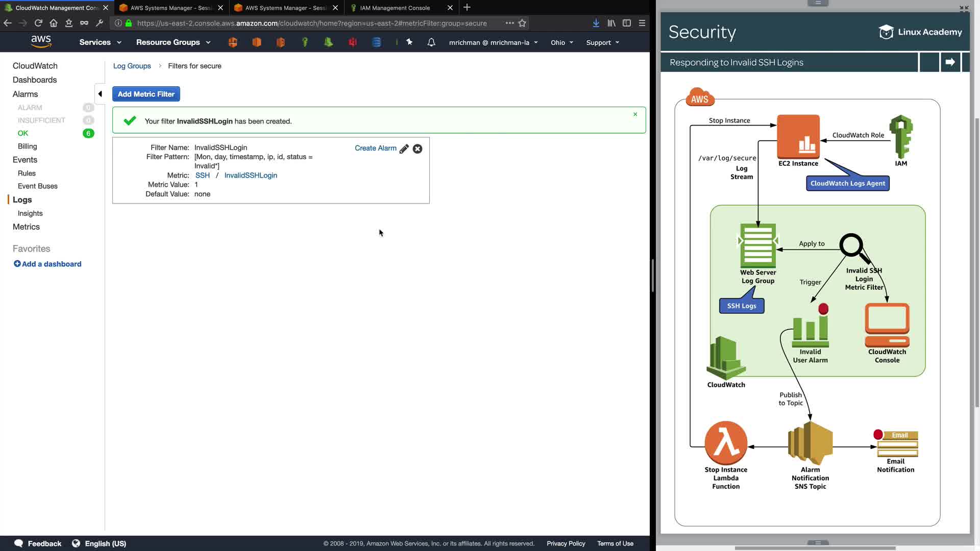The height and width of the screenshot is (551, 980).
Task: Switch to IAM Management Console tab
Action: (395, 8)
